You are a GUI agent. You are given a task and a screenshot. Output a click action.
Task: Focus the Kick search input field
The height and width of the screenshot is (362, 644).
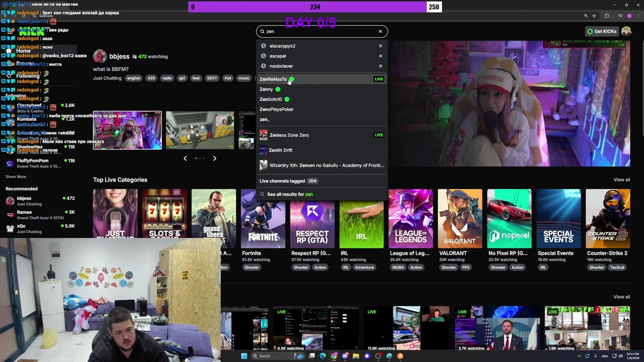321,31
